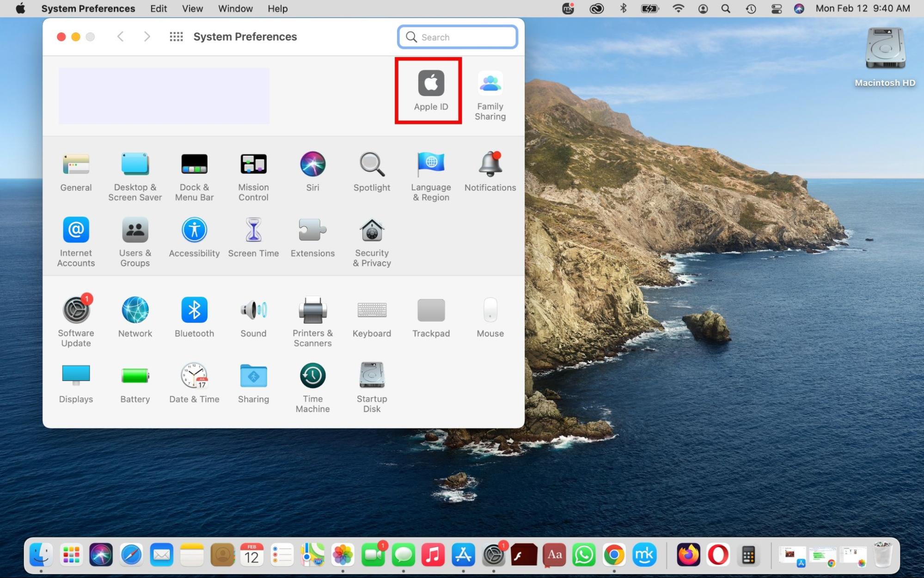
Task: Open Security & Privacy settings
Action: pos(372,242)
